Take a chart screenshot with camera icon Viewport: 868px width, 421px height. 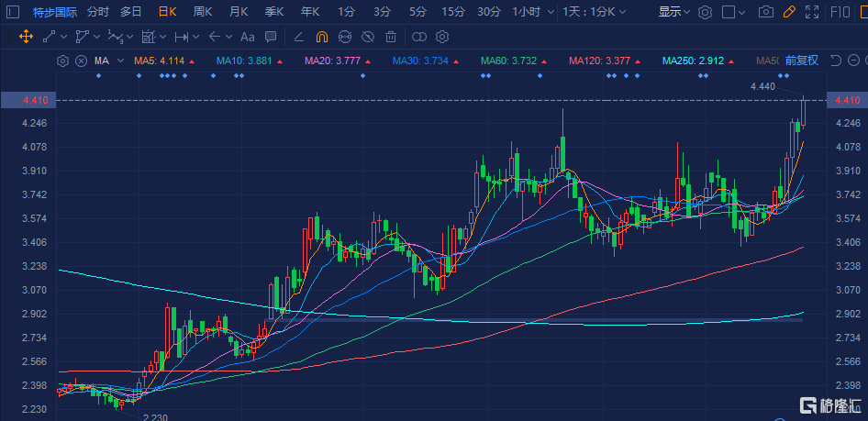click(765, 12)
